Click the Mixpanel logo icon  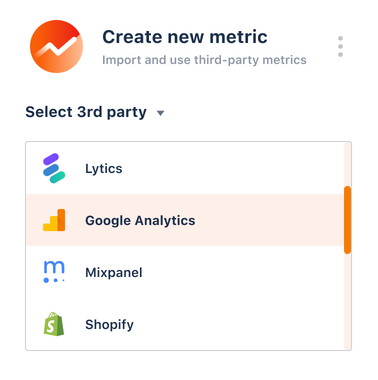point(54,272)
